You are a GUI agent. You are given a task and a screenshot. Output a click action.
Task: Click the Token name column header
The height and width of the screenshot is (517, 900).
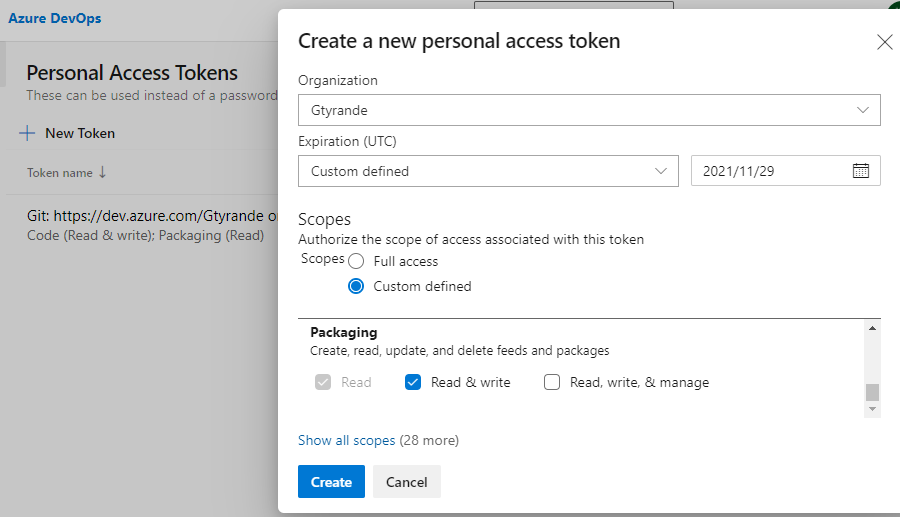pos(59,173)
